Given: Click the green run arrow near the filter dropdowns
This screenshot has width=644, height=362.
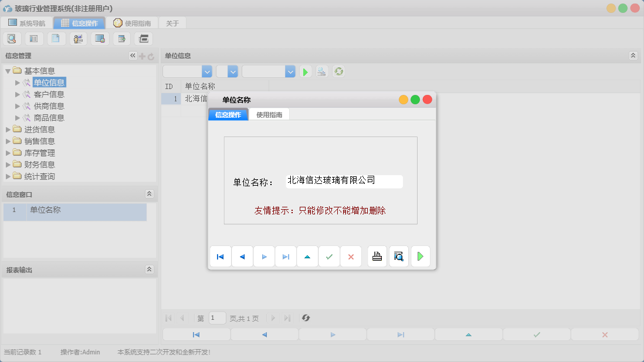Looking at the screenshot, I should [x=305, y=71].
